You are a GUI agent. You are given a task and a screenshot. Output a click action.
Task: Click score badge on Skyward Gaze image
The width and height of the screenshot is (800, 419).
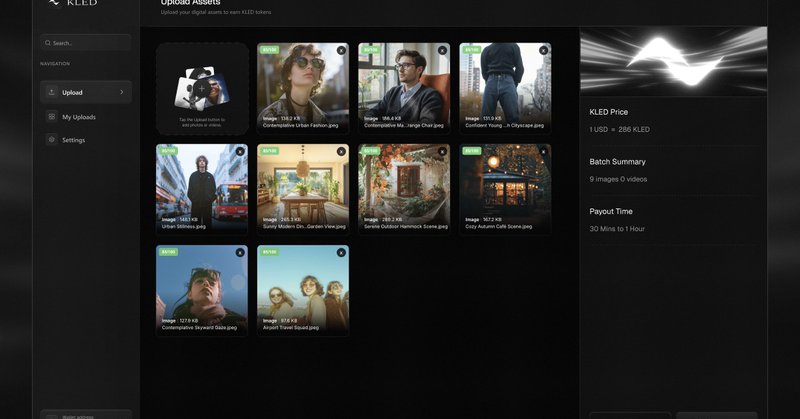coord(168,252)
